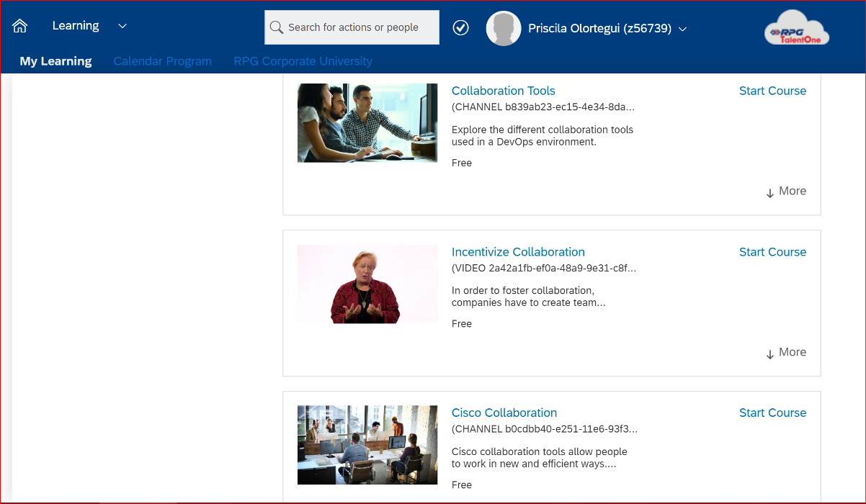Focus the Search for actions or people field
Image resolution: width=866 pixels, height=504 pixels.
click(x=352, y=27)
